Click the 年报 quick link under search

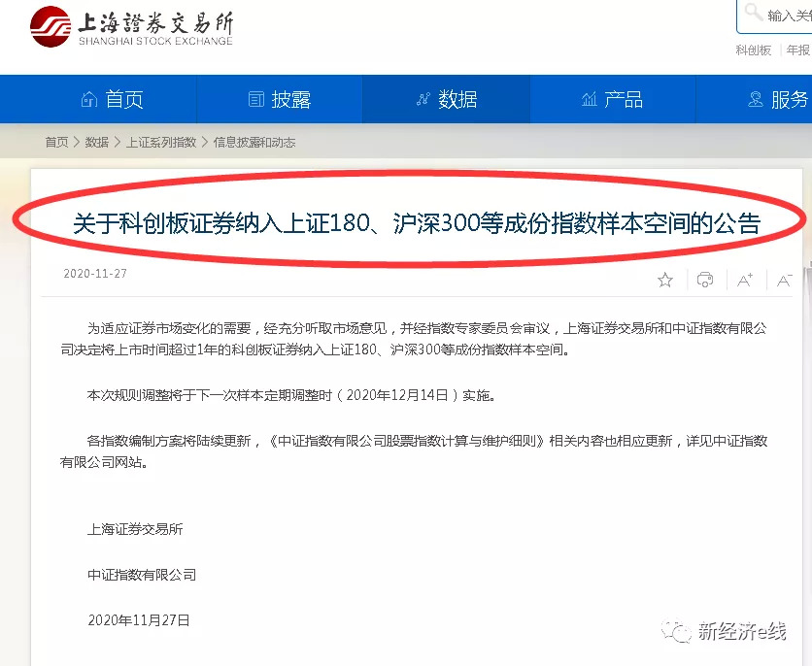click(798, 50)
